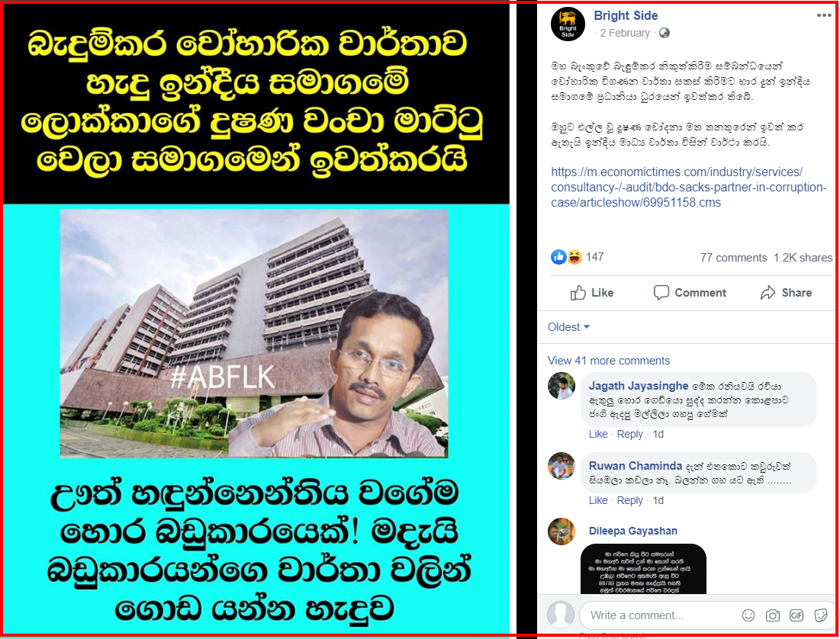Screen dimensions: 840x639
Task: Reply to Jagath Jayasinghe's comment
Action: [629, 434]
